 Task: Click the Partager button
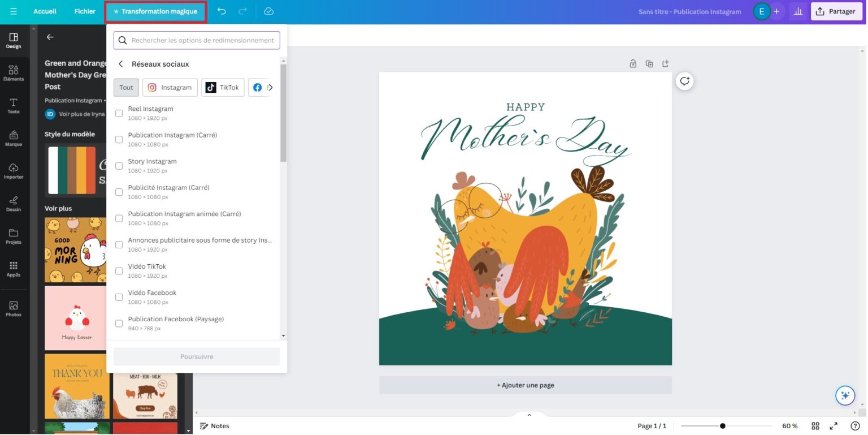point(836,11)
